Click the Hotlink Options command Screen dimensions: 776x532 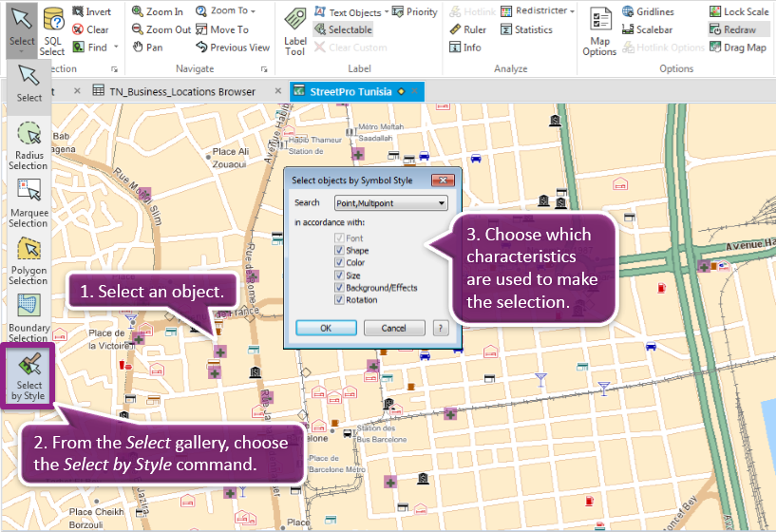click(663, 47)
